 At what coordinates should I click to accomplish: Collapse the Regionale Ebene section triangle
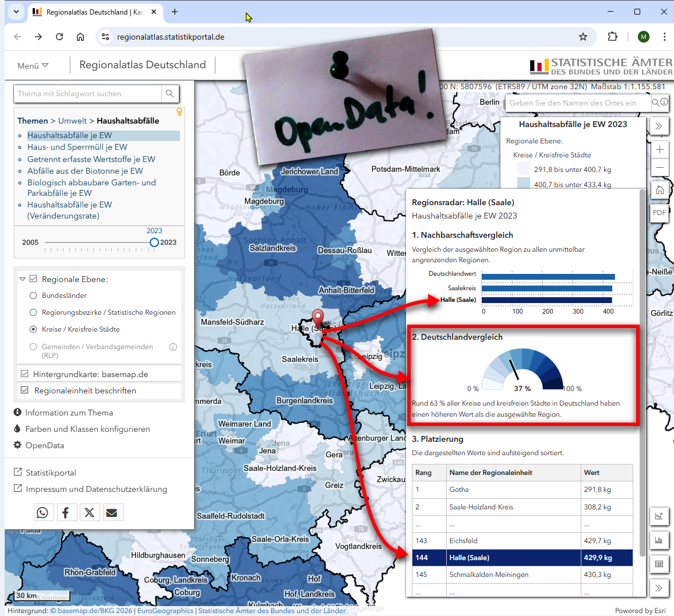point(22,279)
